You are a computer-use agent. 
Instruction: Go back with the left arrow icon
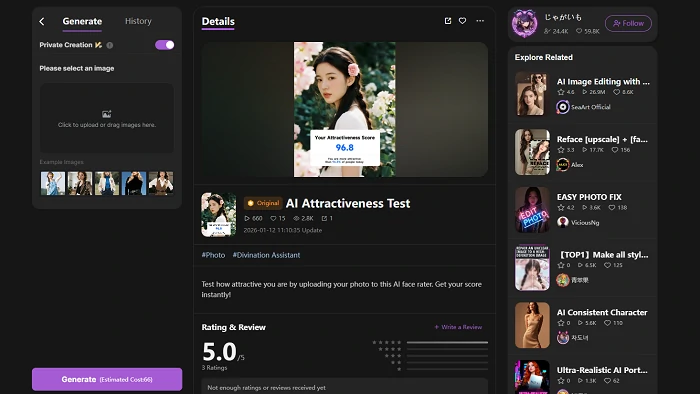(x=42, y=21)
